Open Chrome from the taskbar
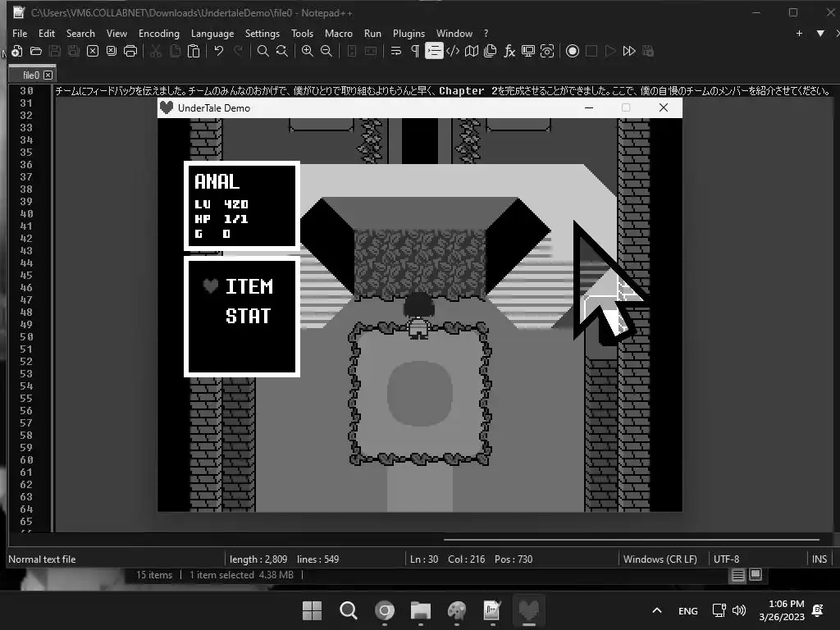 click(384, 610)
